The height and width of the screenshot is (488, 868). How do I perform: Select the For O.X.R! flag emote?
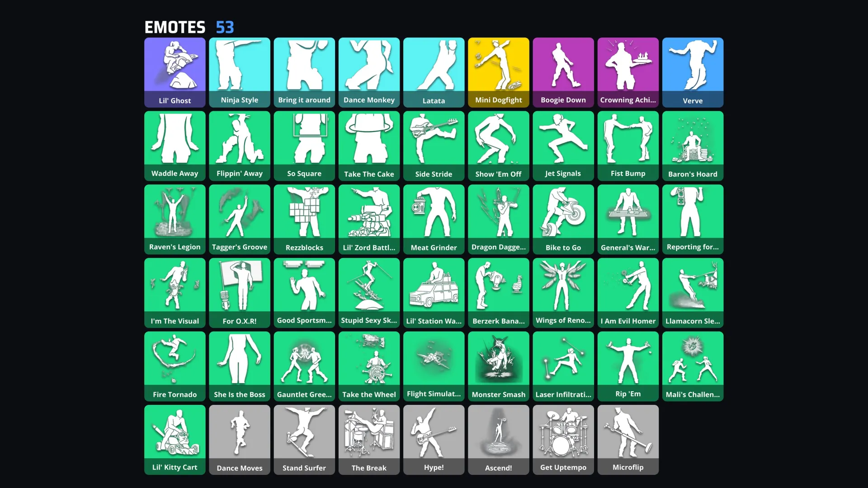coord(240,293)
